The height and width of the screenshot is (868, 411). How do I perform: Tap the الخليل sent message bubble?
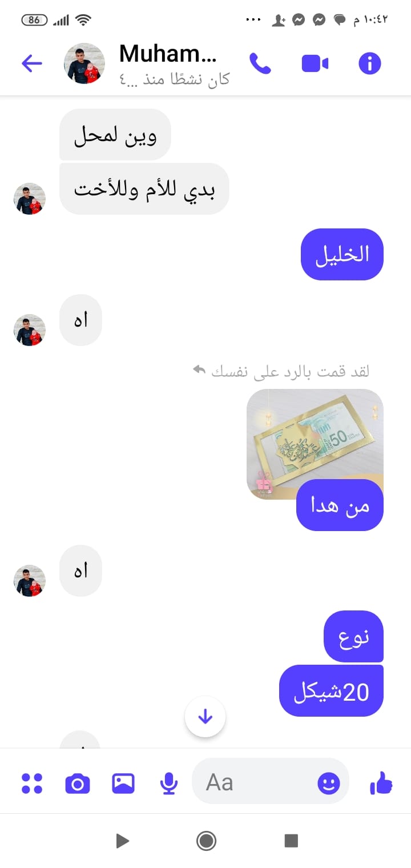point(342,255)
